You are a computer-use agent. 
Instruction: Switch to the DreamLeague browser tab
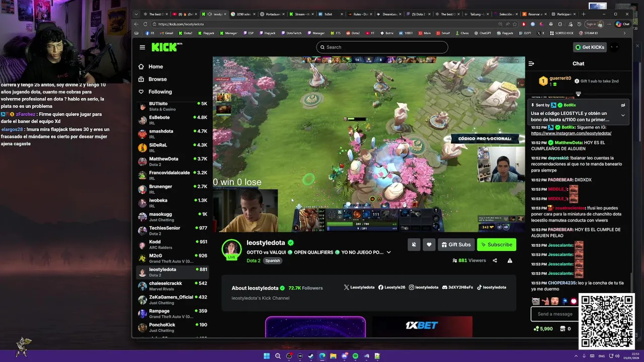click(388, 14)
